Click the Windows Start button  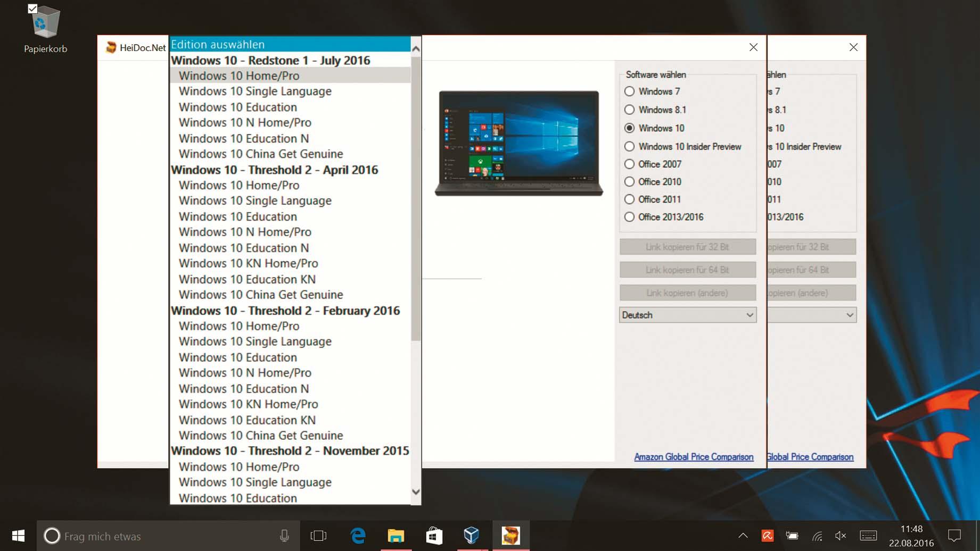(18, 536)
